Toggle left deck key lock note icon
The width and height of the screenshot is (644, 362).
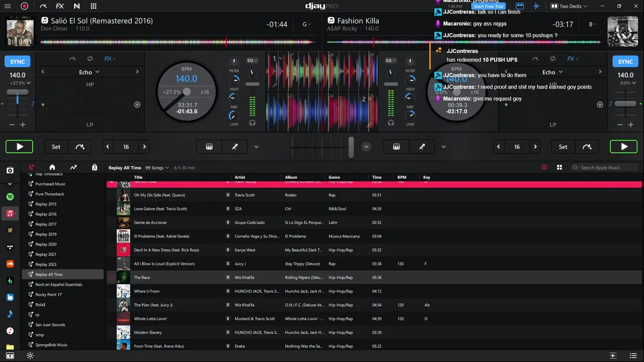point(33,104)
